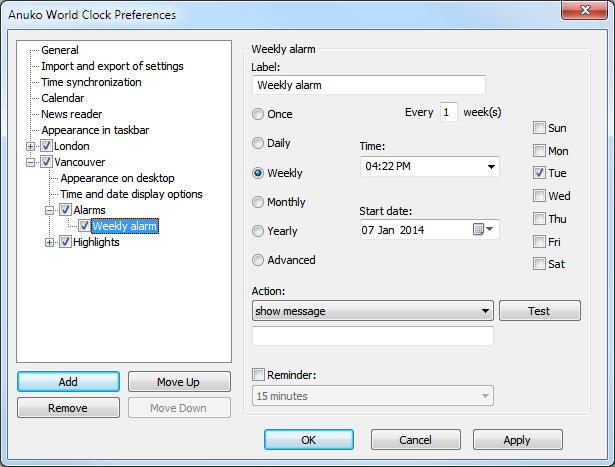Select General in the preferences tree
This screenshot has width=615, height=467.
[x=60, y=50]
